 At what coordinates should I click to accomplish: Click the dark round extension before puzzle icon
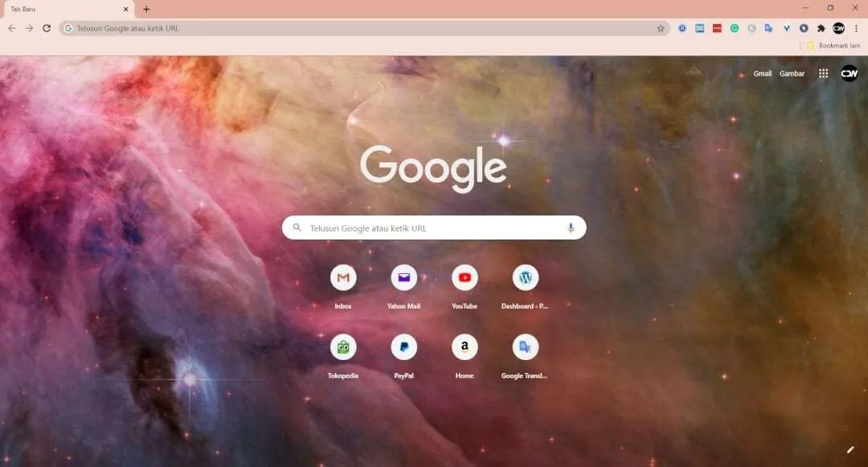[x=804, y=28]
